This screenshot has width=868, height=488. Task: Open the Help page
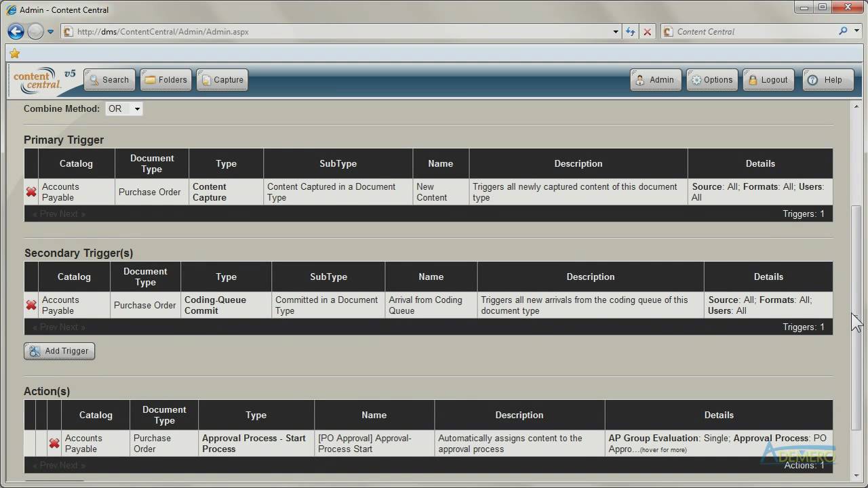click(827, 80)
